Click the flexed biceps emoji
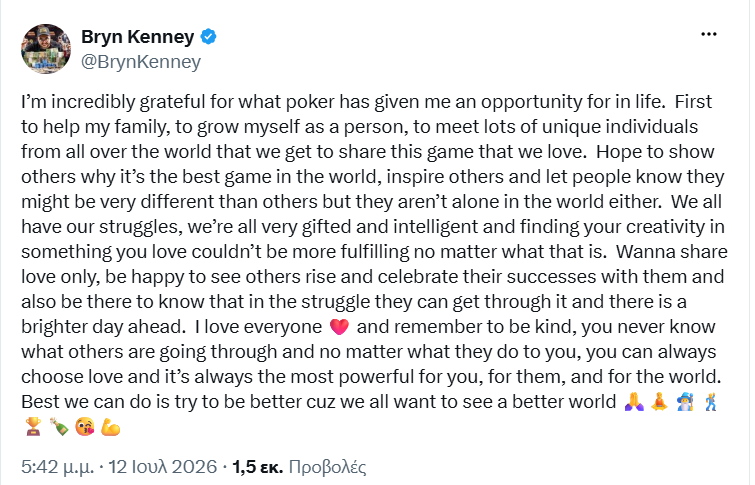 pos(110,427)
